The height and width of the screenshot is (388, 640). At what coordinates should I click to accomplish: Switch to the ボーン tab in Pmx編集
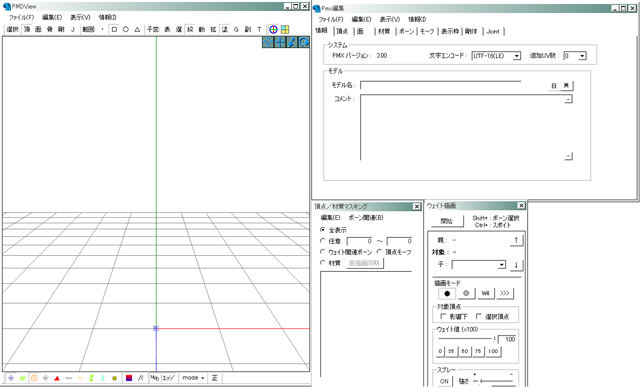pyautogui.click(x=406, y=31)
